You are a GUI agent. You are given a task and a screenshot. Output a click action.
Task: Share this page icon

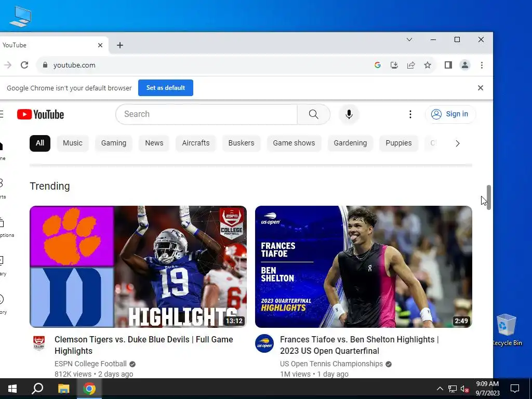[411, 65]
